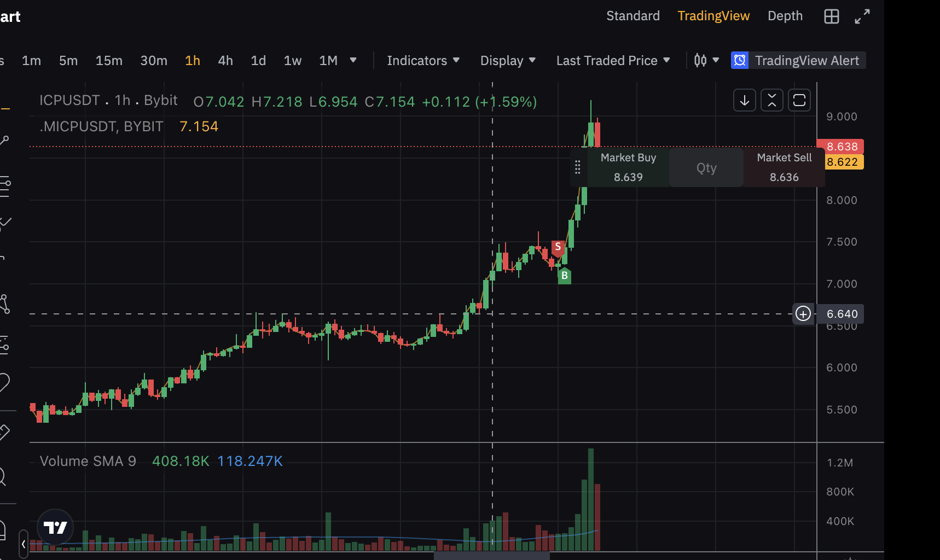This screenshot has width=940, height=560.
Task: Click the down-arrow icon above the price axis
Action: (744, 100)
